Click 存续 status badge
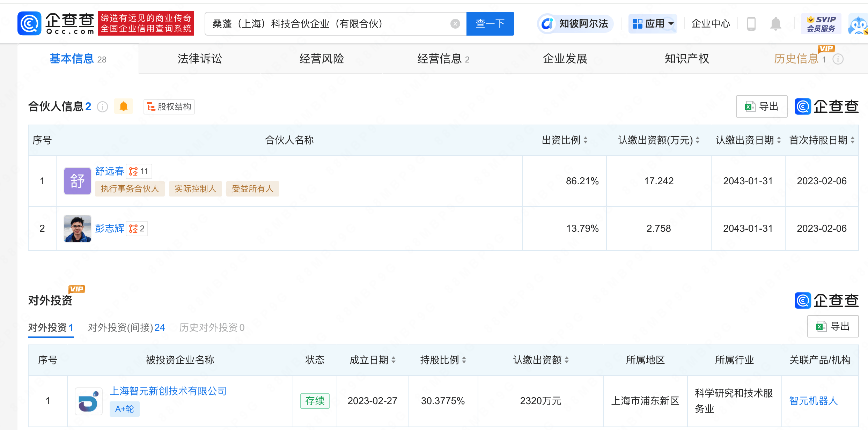Viewport: 868px width, 430px height. (x=315, y=401)
